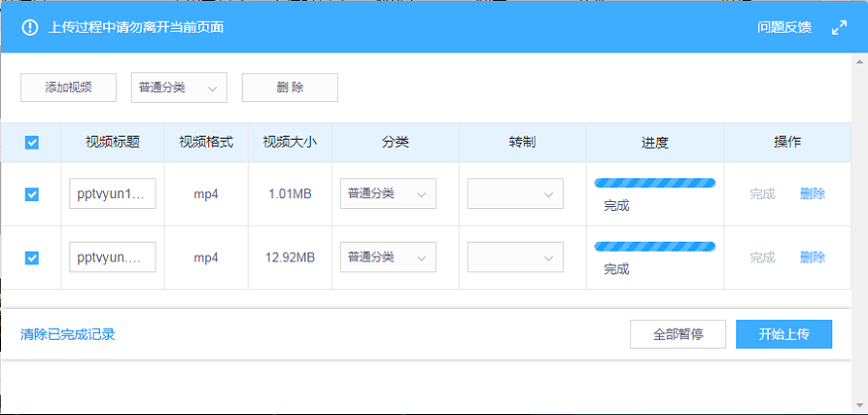
Task: Click 清除已完成记录 link
Action: click(67, 334)
